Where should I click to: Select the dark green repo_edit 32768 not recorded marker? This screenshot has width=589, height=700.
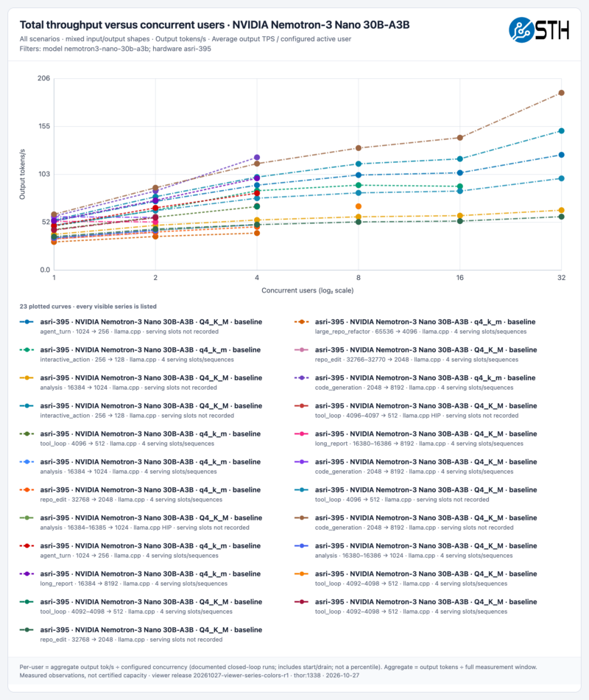[27, 630]
